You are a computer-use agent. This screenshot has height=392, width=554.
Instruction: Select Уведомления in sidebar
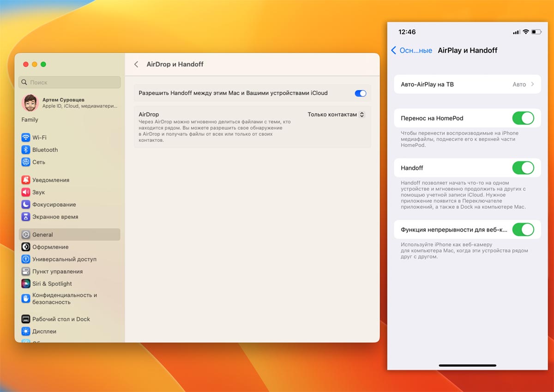click(70, 180)
